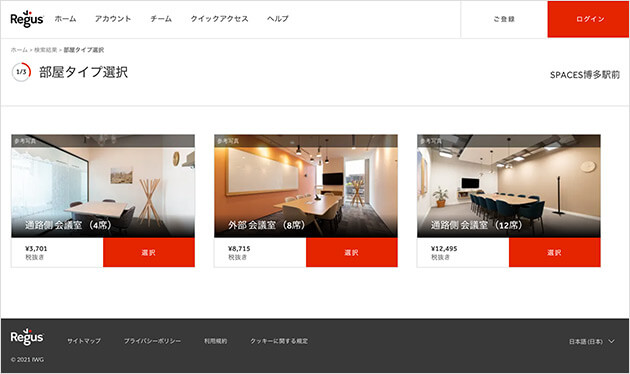
Task: Click the 部屋タイプ選択 page heading
Action: [84, 72]
